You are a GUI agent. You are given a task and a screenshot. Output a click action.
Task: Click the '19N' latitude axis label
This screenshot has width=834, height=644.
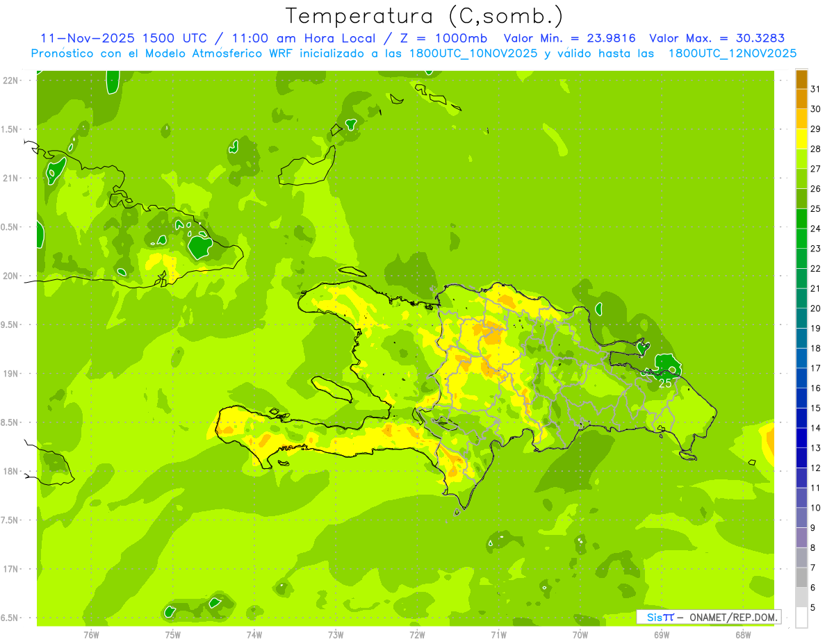click(x=10, y=373)
